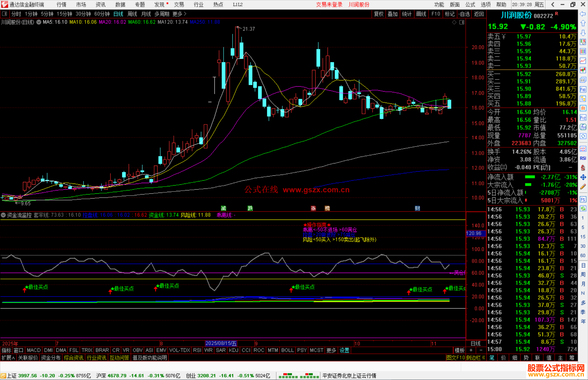
Task: Select the MACD indicator button
Action: click(34, 350)
